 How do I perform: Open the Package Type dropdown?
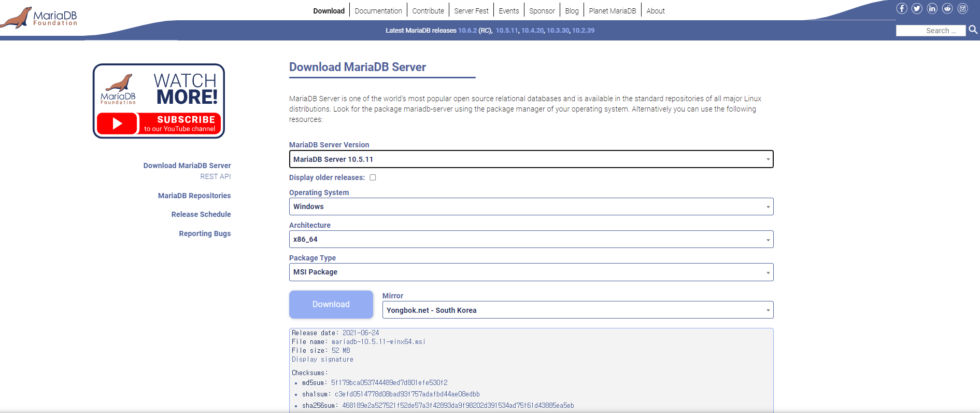tap(531, 272)
